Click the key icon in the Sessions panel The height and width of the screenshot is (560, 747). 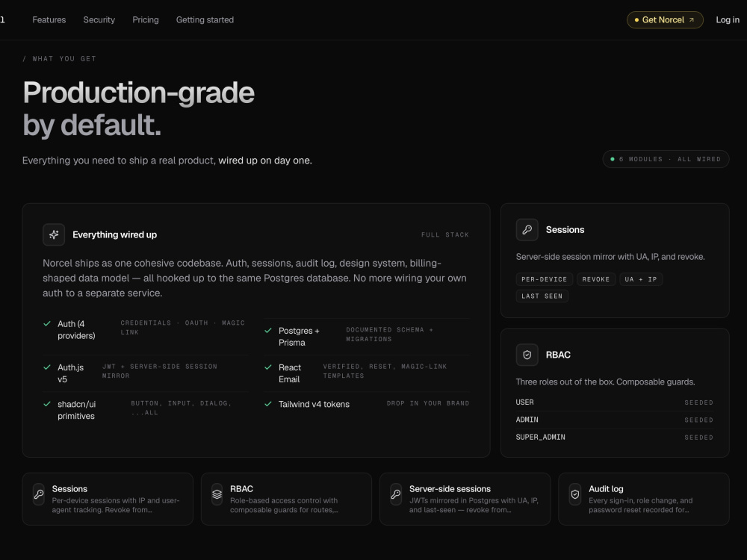[x=527, y=230]
